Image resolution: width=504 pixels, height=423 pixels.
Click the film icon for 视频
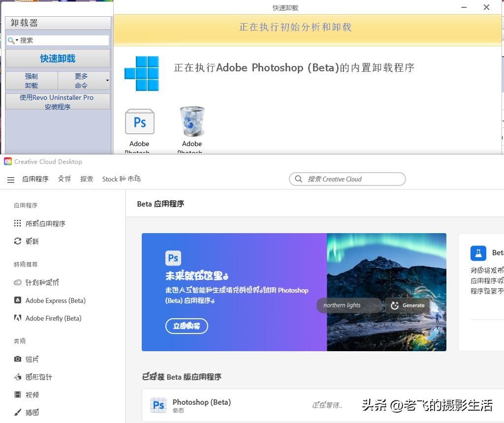18,394
